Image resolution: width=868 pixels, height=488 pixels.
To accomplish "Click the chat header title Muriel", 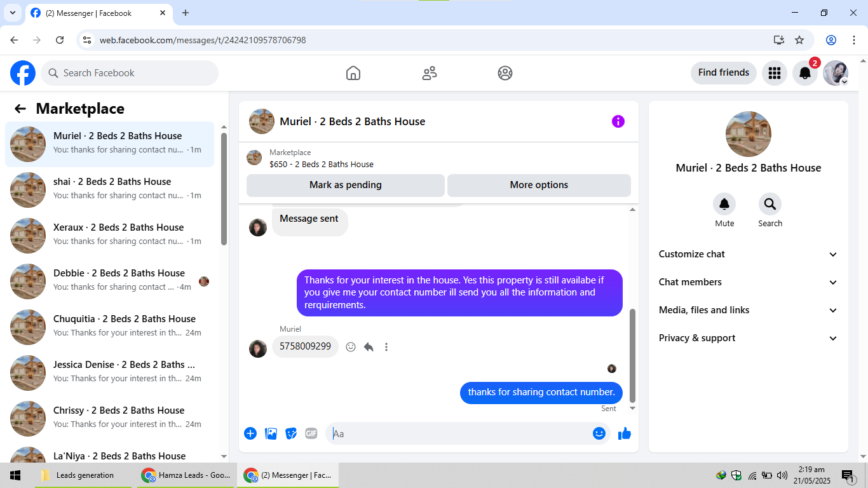I will [353, 121].
